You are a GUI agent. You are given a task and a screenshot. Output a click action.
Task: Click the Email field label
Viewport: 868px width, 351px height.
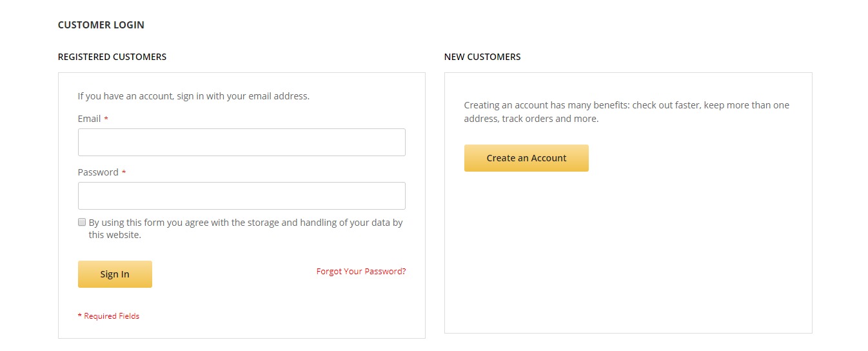pos(89,119)
